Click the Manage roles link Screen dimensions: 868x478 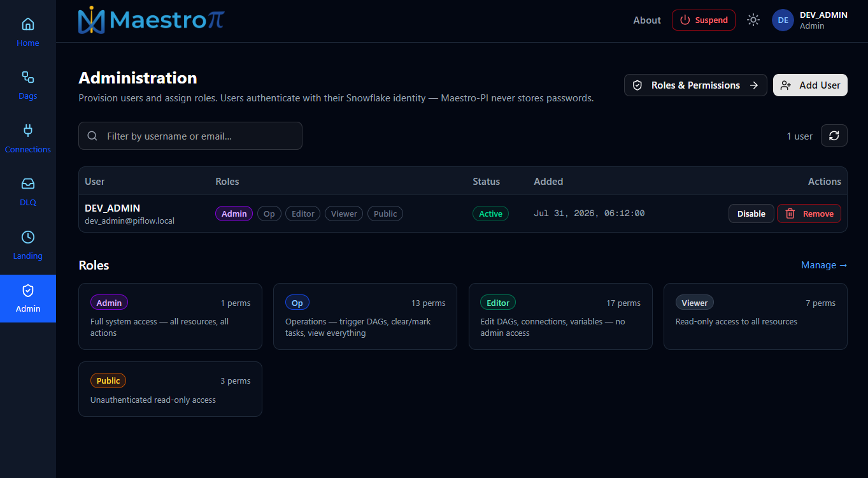[x=824, y=265]
